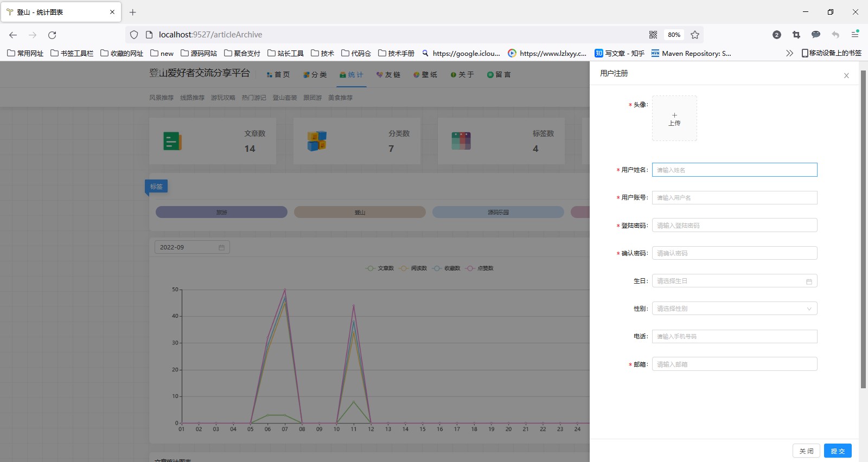Image resolution: width=868 pixels, height=462 pixels.
Task: Open the 2022-09 month picker
Action: point(192,247)
